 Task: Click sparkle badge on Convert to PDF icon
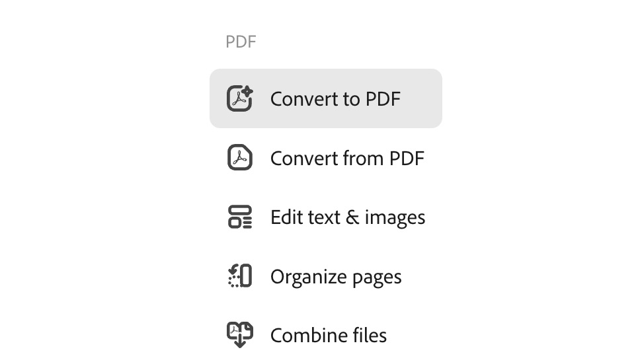(x=247, y=91)
